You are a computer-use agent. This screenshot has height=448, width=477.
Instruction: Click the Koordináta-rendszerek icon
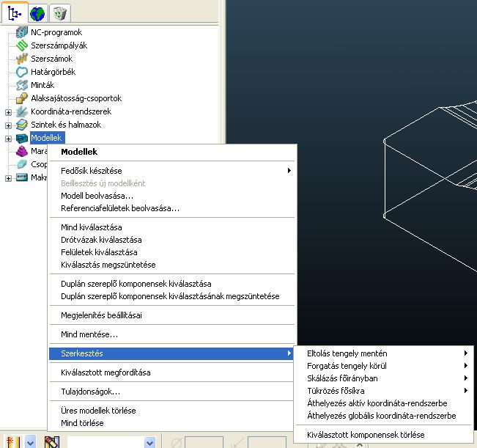[x=21, y=111]
